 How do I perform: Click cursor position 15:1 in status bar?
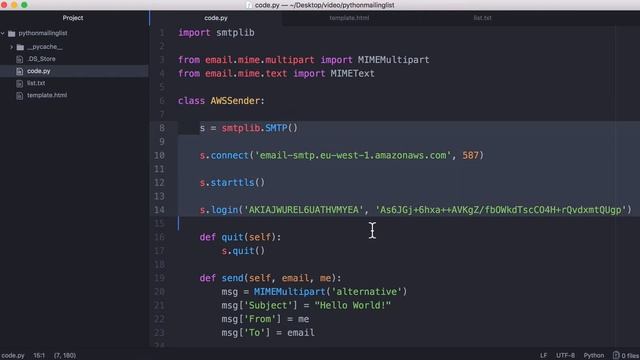point(39,356)
